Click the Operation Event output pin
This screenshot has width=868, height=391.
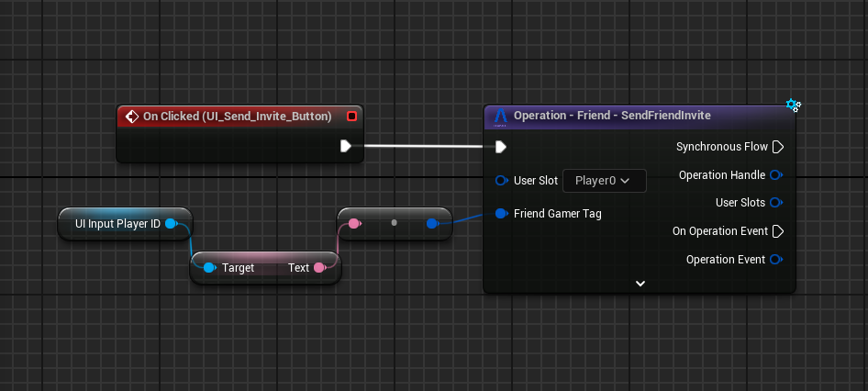(776, 260)
